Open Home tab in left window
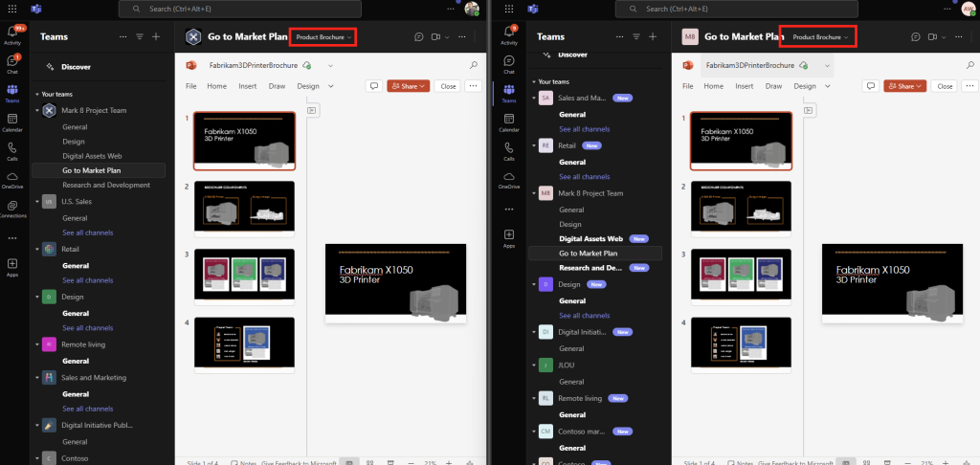The image size is (980, 465). point(217,86)
